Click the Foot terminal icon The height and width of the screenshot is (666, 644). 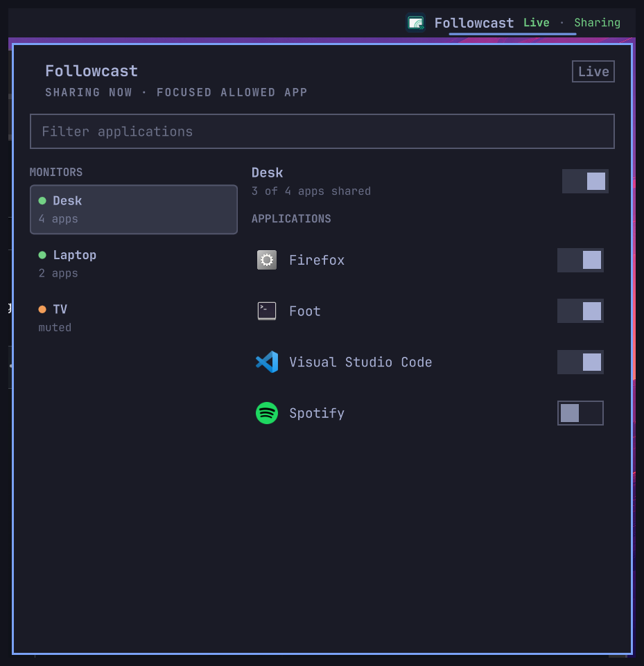pos(267,311)
